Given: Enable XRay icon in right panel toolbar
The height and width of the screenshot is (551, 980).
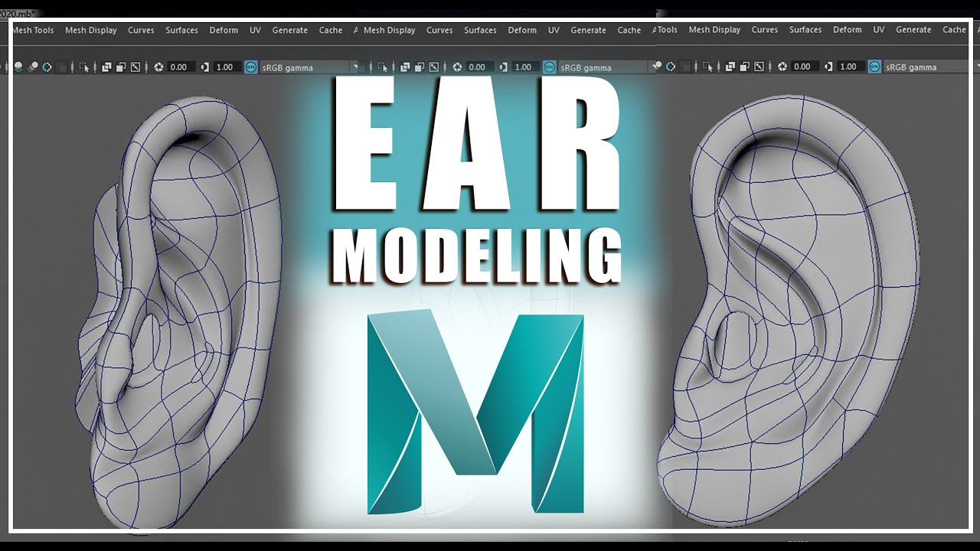Looking at the screenshot, I should pos(730,67).
